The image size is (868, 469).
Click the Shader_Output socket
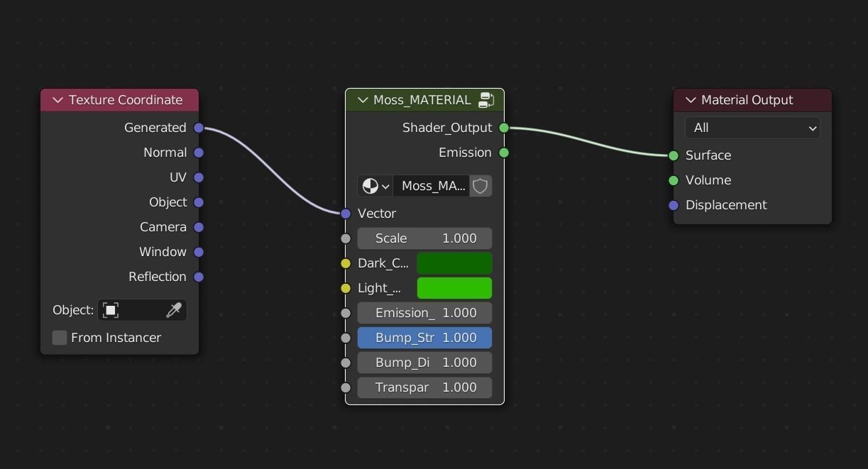pyautogui.click(x=504, y=128)
